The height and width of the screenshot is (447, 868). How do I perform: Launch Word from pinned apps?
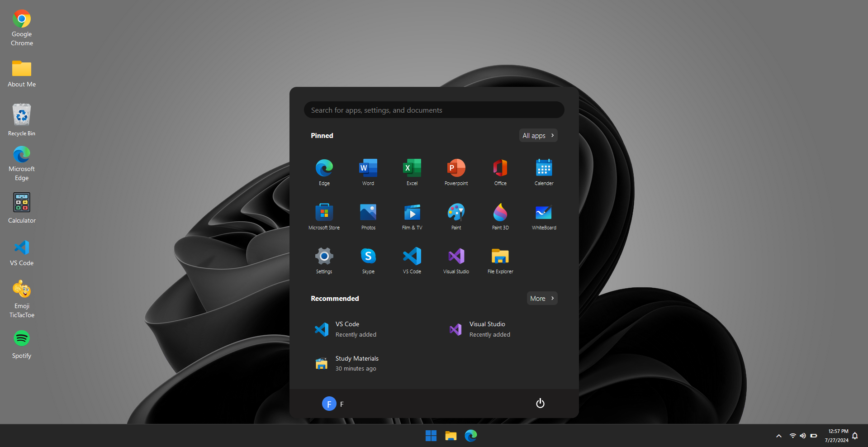click(368, 172)
